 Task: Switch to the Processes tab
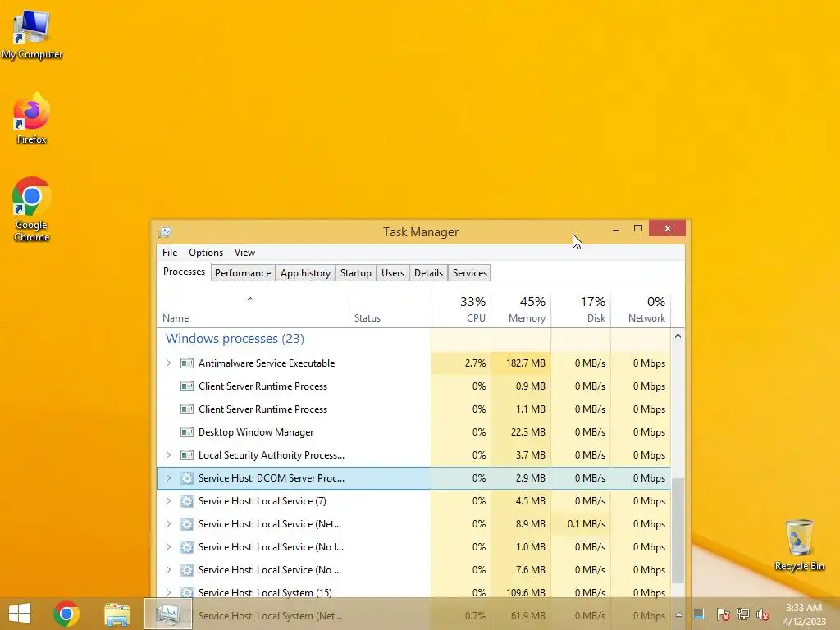184,272
